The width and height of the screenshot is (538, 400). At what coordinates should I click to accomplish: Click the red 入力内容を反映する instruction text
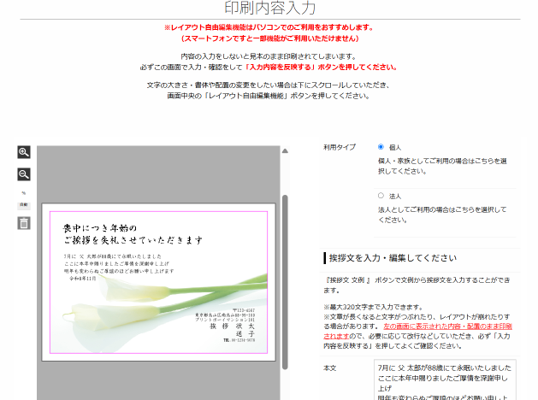point(321,67)
